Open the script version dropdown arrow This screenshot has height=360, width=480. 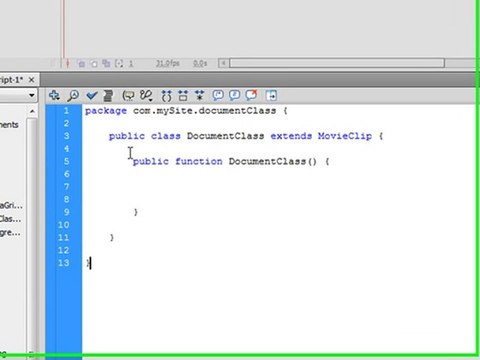point(32,95)
